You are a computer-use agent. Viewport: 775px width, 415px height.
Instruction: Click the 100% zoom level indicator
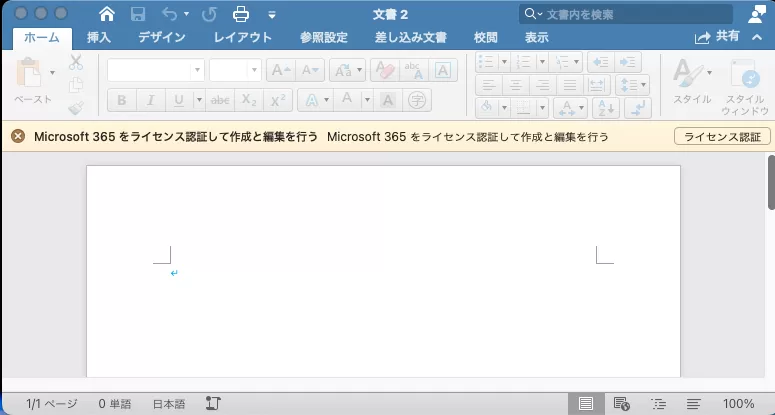(x=738, y=403)
